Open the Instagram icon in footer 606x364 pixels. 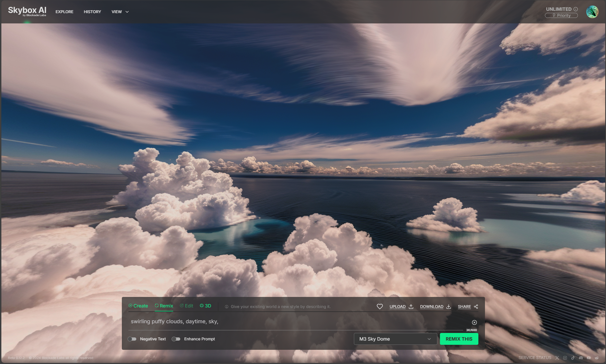[565, 358]
